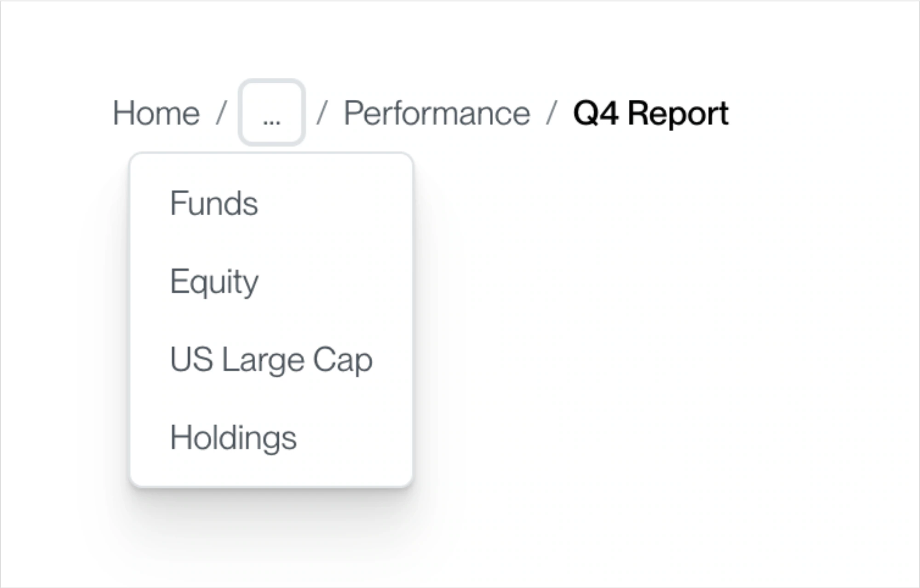Image resolution: width=920 pixels, height=588 pixels.
Task: Choose Funds from the dropdown menu
Action: 271,203
